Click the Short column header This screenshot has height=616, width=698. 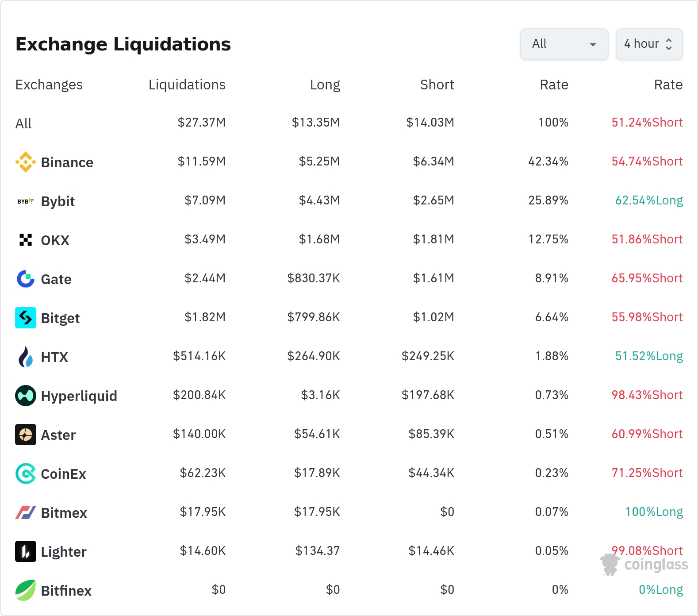pos(437,85)
